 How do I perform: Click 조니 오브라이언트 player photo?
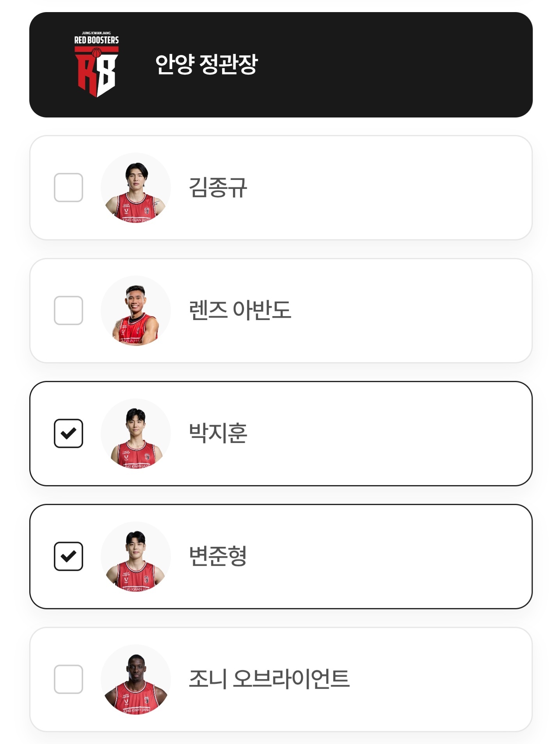135,680
